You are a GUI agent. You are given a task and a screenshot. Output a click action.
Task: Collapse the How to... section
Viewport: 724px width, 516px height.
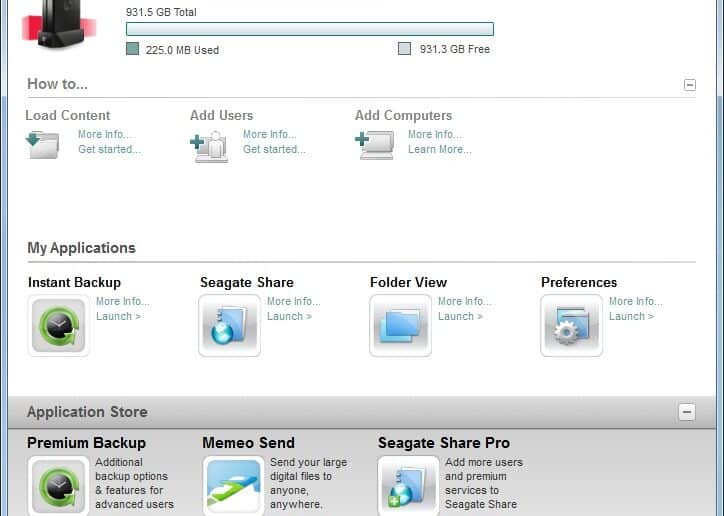point(690,85)
